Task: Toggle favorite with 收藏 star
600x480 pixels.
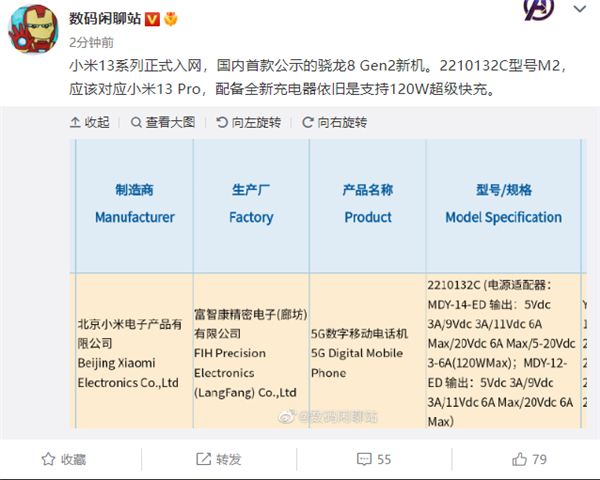Action: 64,459
